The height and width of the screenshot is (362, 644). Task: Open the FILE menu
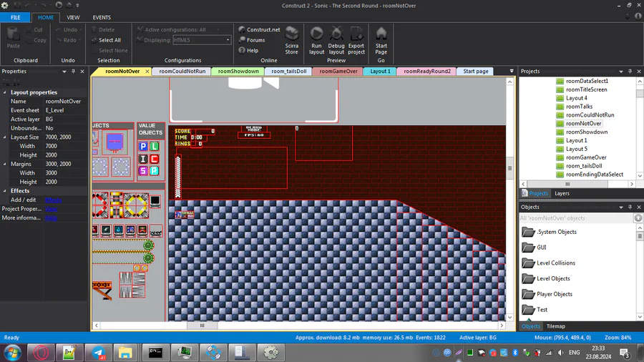(x=15, y=18)
